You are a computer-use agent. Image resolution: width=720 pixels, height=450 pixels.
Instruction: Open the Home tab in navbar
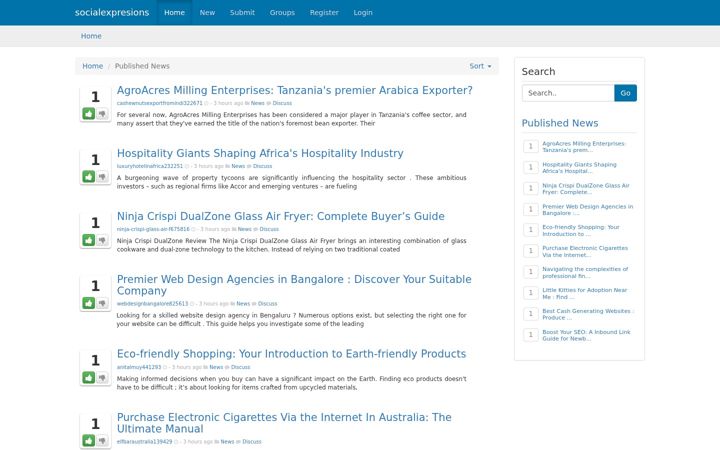click(x=174, y=12)
